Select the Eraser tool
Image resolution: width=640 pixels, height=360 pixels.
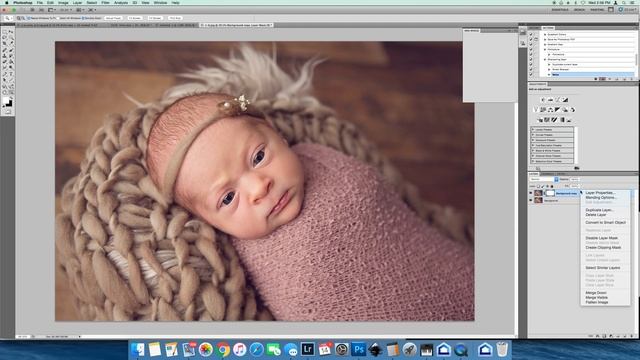click(x=4, y=62)
